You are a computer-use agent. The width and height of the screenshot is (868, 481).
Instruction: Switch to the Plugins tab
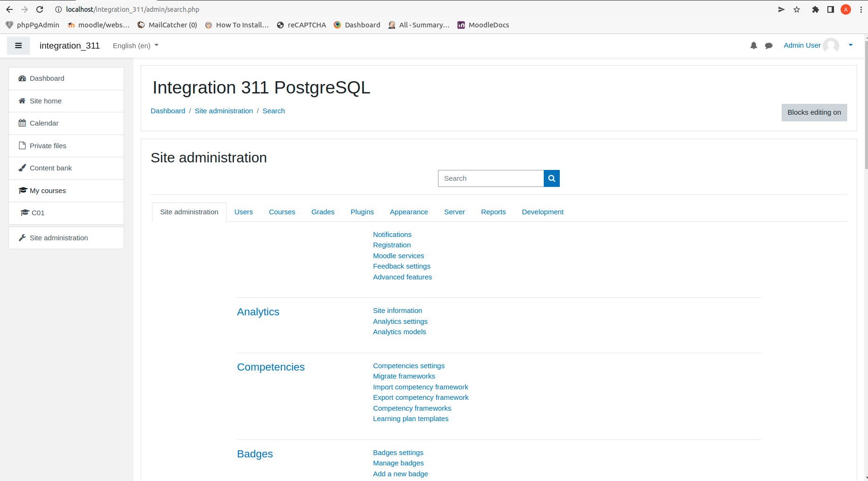362,212
